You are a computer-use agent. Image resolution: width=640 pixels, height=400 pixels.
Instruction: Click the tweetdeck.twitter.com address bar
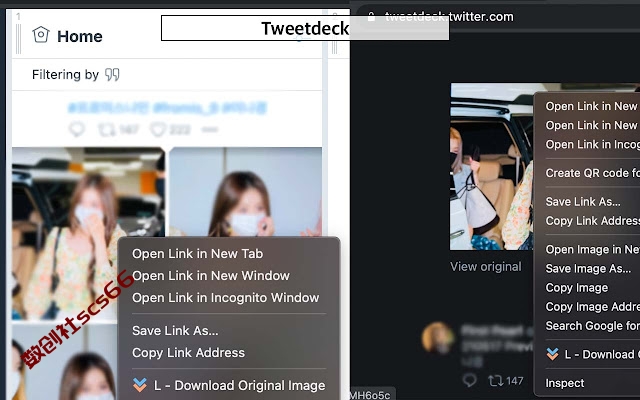[x=449, y=17]
